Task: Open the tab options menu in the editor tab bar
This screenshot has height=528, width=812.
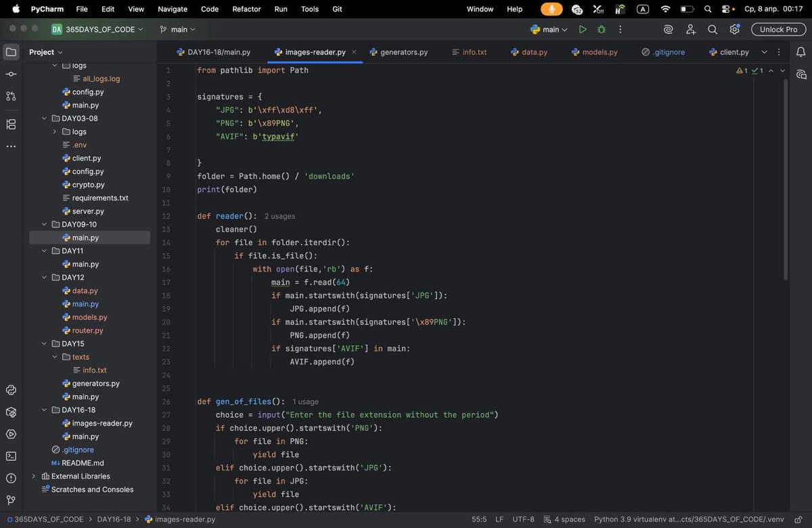Action: point(779,52)
